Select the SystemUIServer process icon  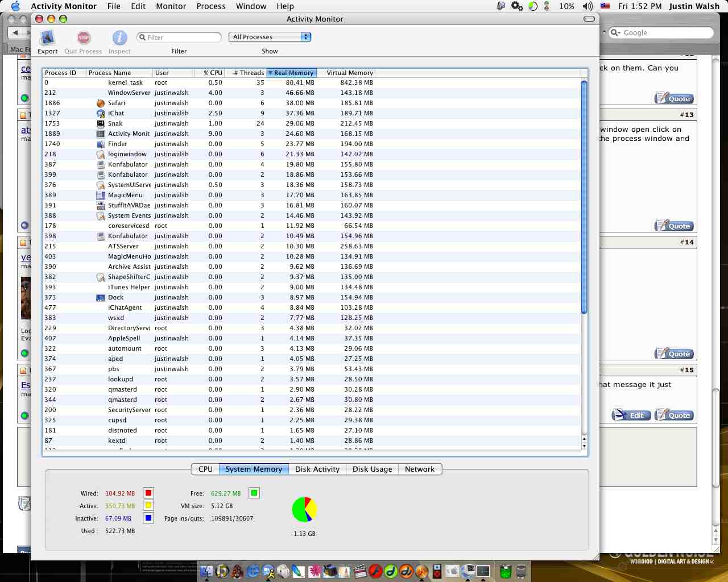(x=101, y=185)
